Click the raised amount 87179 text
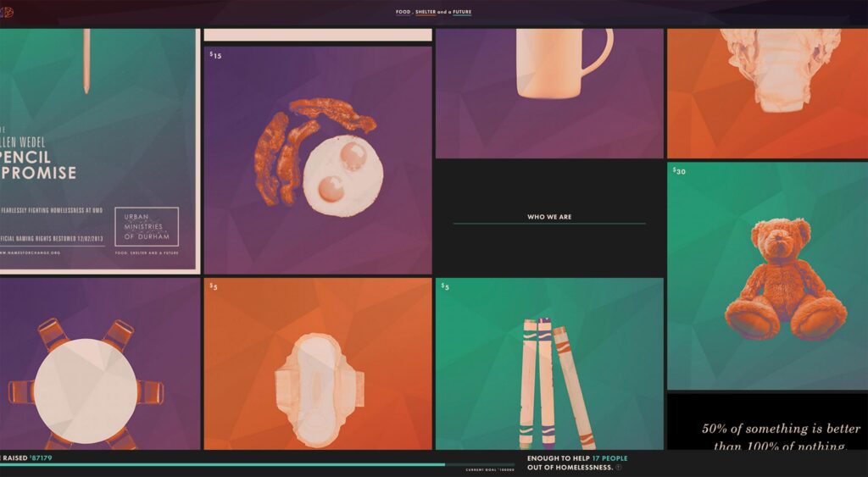This screenshot has height=477, width=868. tap(42, 458)
